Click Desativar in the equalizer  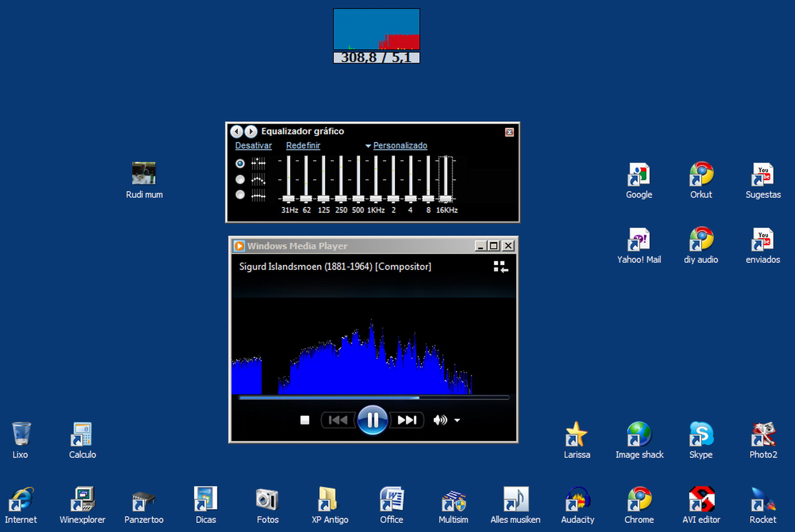click(x=253, y=146)
